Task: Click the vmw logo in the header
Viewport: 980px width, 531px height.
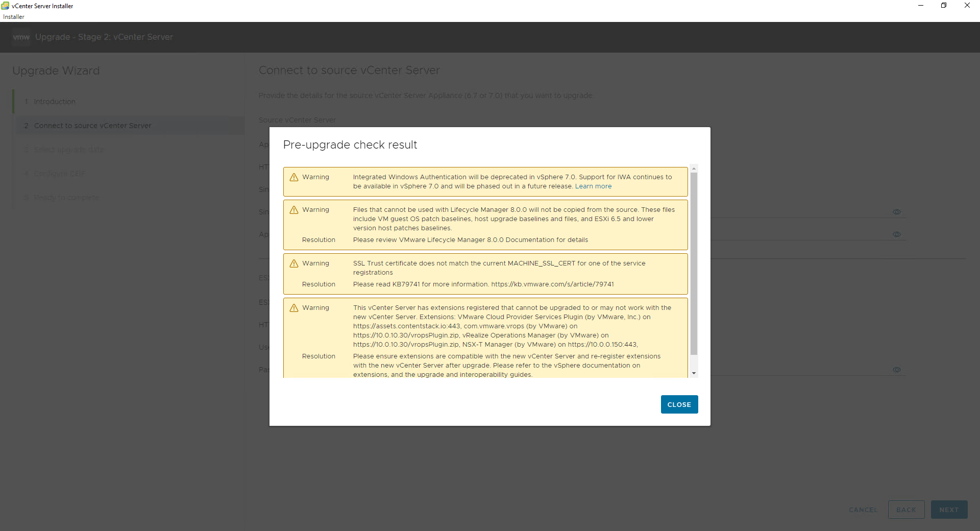Action: tap(21, 37)
